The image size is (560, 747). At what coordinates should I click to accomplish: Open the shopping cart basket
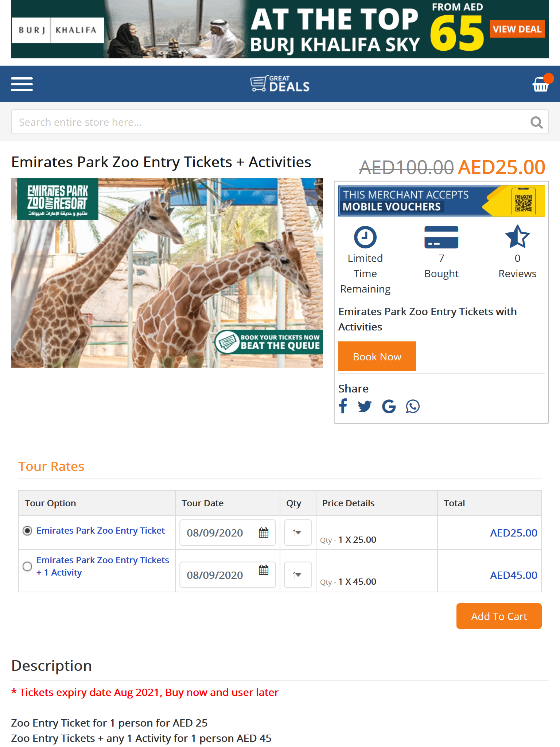point(541,84)
